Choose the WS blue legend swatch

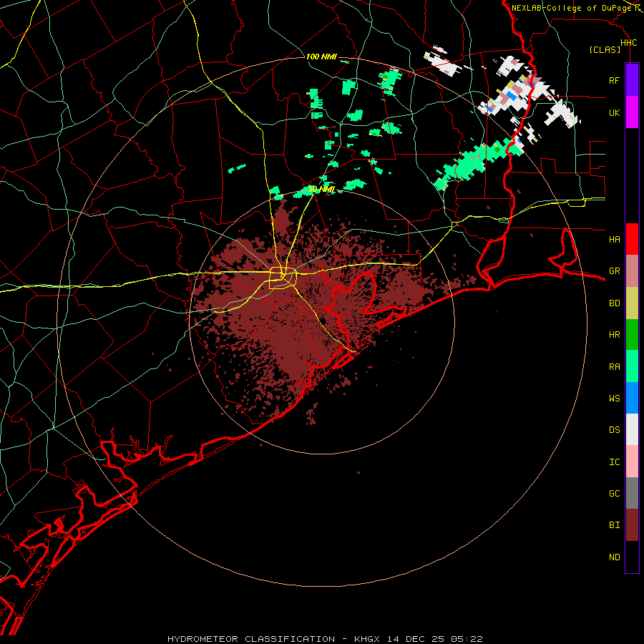click(x=632, y=398)
